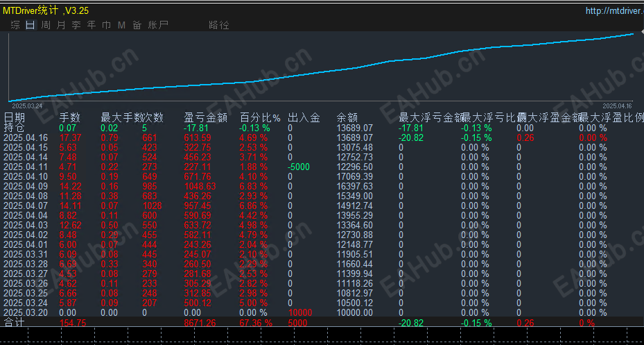Click balance value 10000.00

354,313
